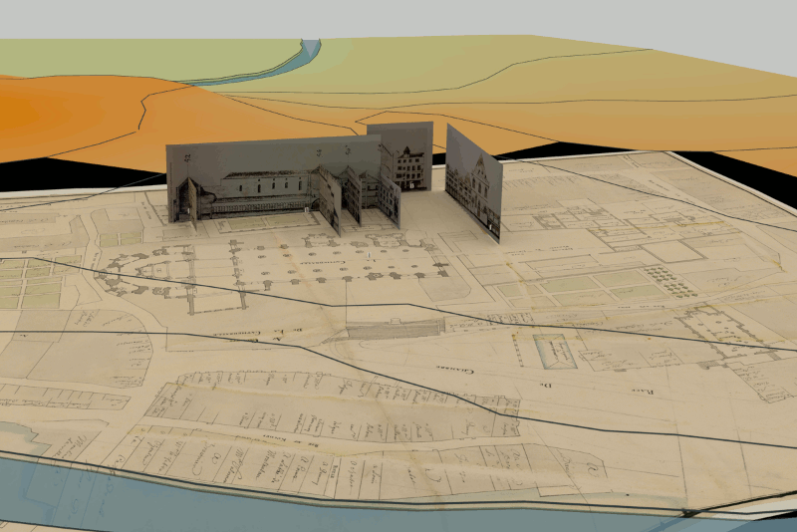Select the dotted orchard grid on the map
Image resolution: width=797 pixels, height=532 pixels.
tap(667, 279)
